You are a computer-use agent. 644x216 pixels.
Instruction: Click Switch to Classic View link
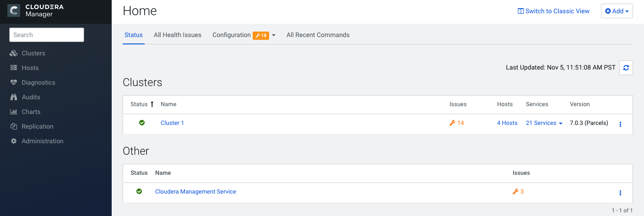click(x=553, y=11)
